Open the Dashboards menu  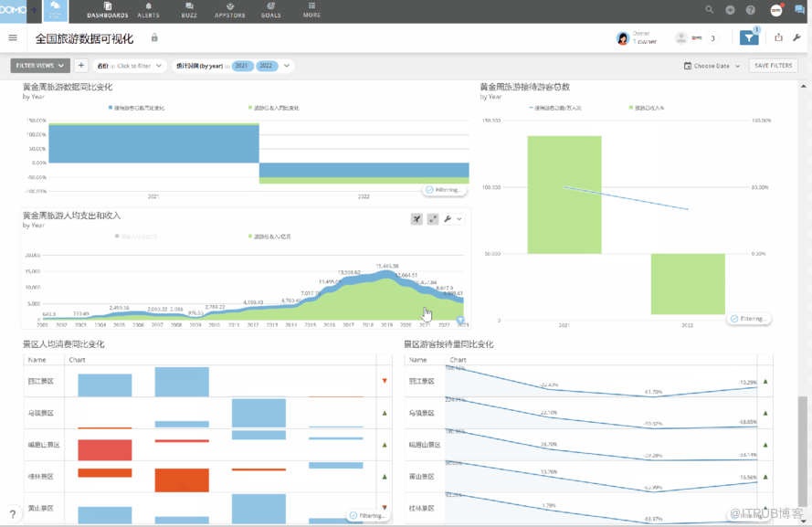(108, 10)
